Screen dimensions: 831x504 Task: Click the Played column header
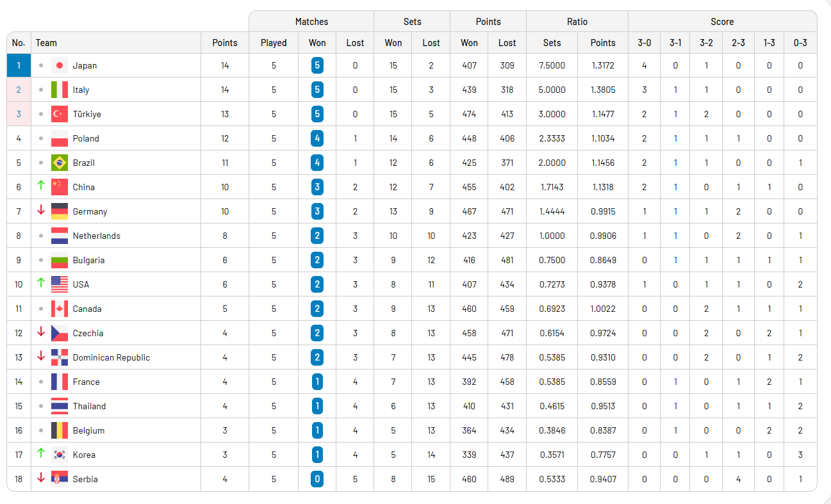click(274, 43)
